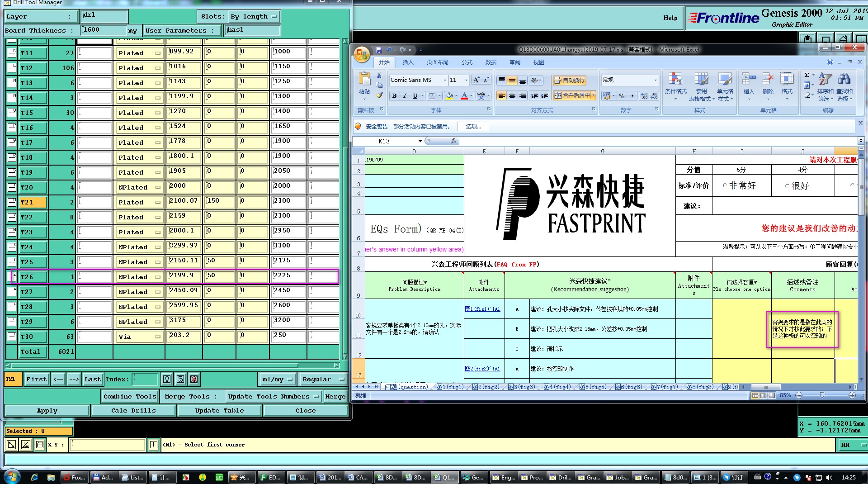Screen dimensions: 868x484
Task: Click the AutoSum sigma icon
Action: tap(807, 75)
